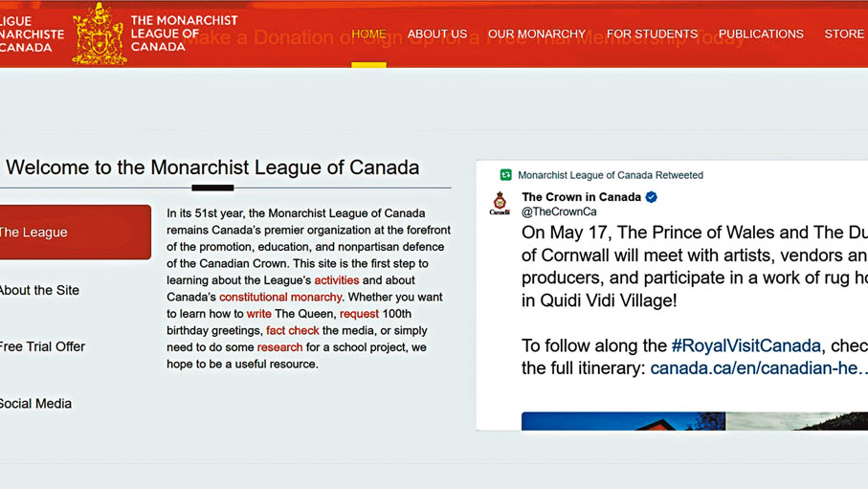Viewport: 868px width, 489px height.
Task: Select the Publications menu item
Action: click(761, 34)
